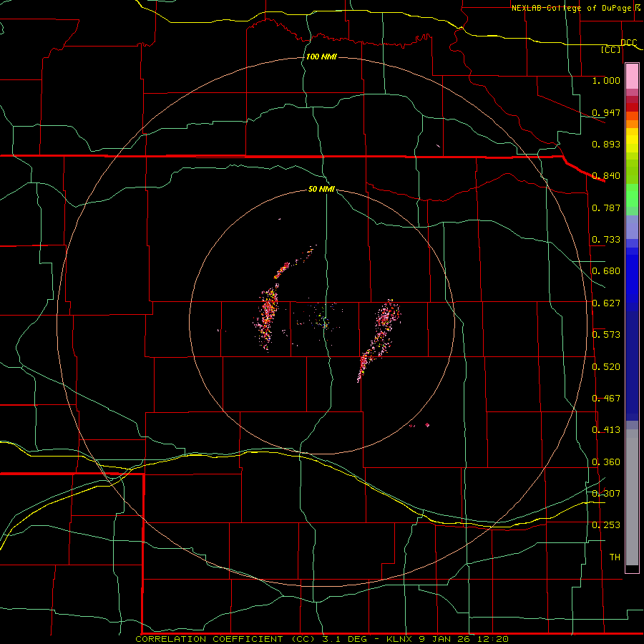This screenshot has height=644, width=644.
Task: Click the 0.360 legend value
Action: coord(606,462)
